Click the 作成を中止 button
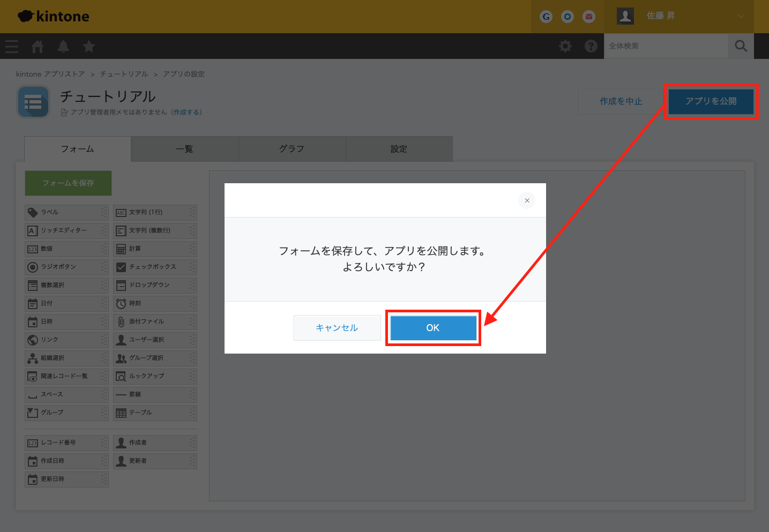 click(621, 101)
